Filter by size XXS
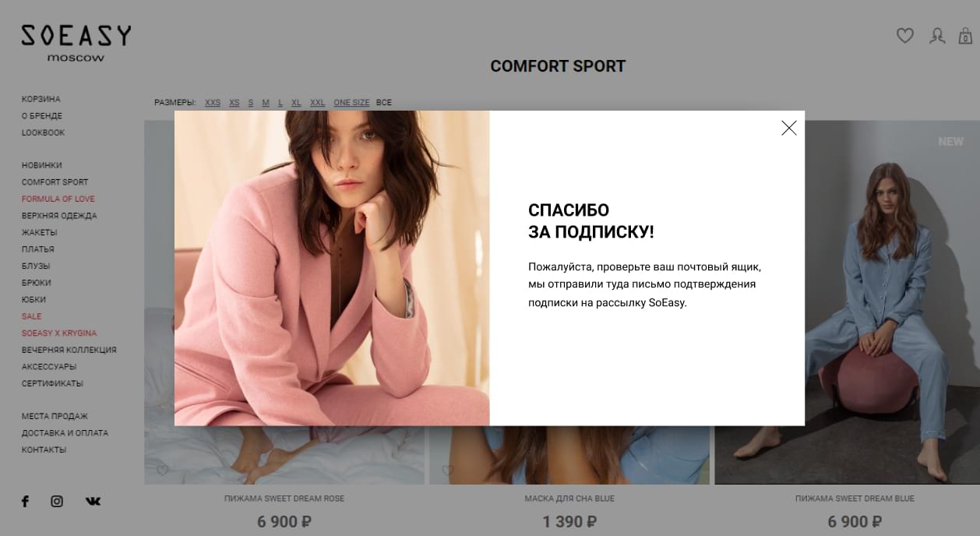 pyautogui.click(x=213, y=103)
